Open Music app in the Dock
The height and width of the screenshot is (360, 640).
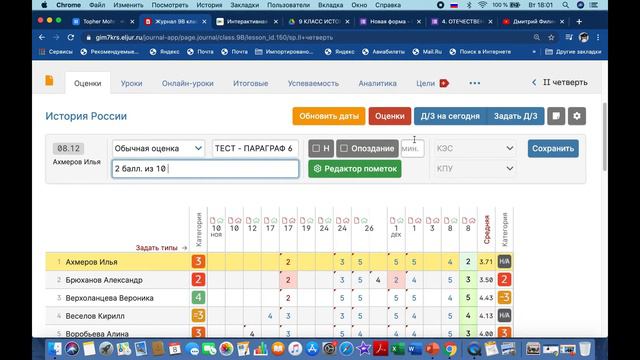tap(295, 349)
